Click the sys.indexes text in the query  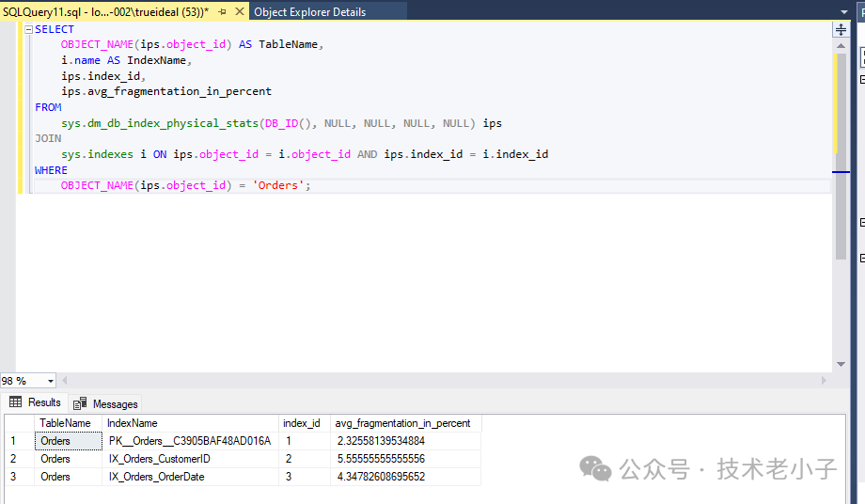[x=97, y=154]
